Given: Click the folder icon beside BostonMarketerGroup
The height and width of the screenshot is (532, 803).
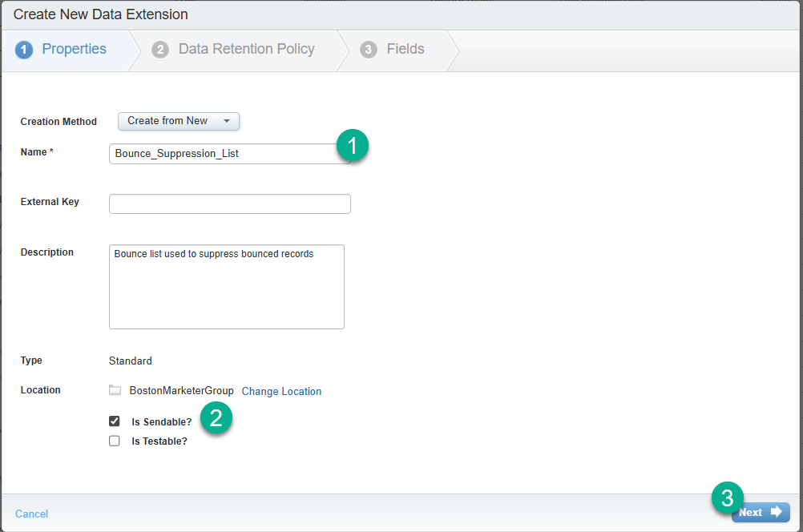Looking at the screenshot, I should coord(115,391).
